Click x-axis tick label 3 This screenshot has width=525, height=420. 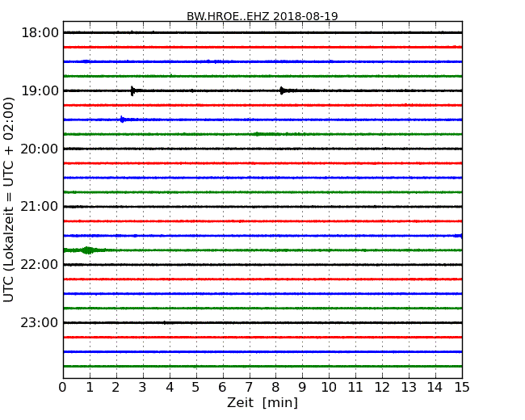click(x=143, y=388)
